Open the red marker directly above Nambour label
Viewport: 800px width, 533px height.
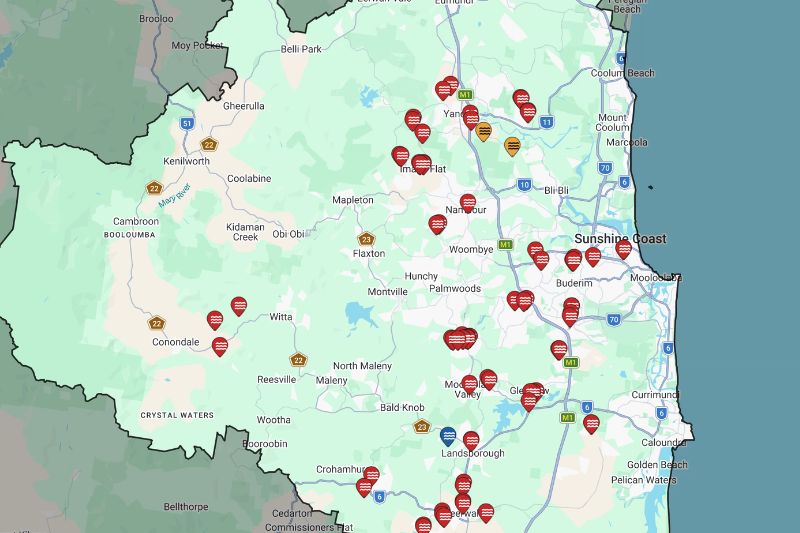coord(468,202)
